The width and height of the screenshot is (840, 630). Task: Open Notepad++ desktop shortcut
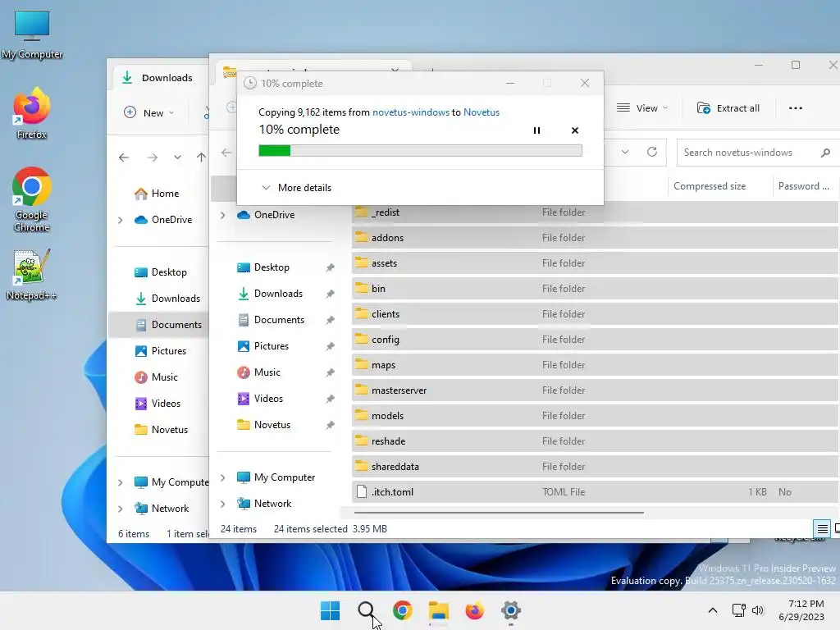(x=31, y=275)
